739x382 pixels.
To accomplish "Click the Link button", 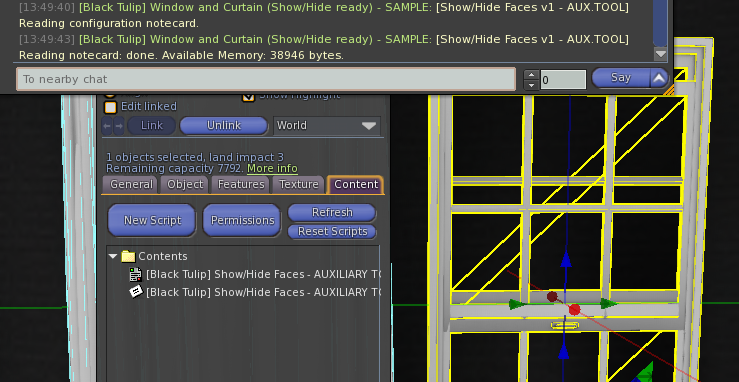I will [x=152, y=126].
